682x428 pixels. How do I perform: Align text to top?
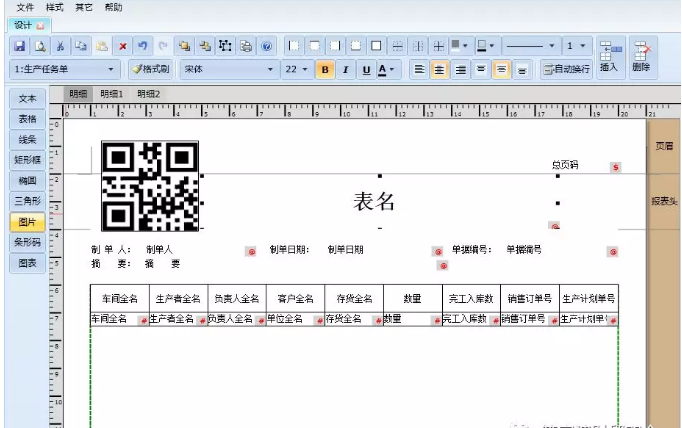(481, 70)
